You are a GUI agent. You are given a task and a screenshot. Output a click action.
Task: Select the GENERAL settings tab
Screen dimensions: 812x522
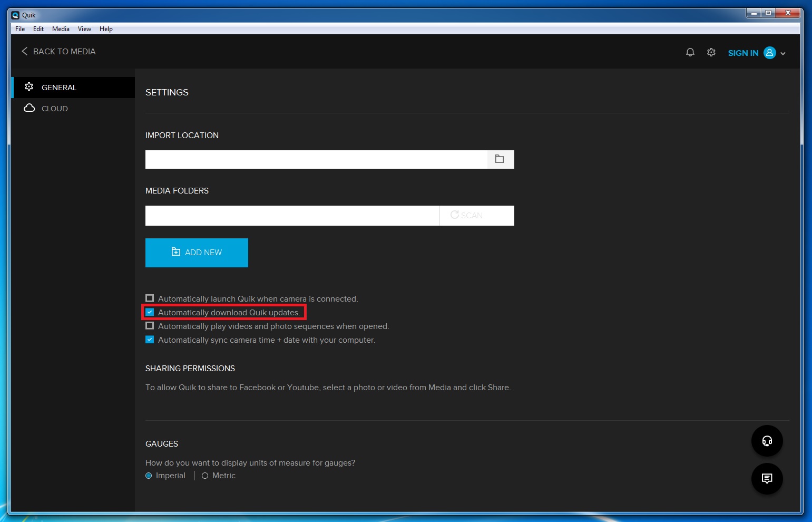click(73, 88)
